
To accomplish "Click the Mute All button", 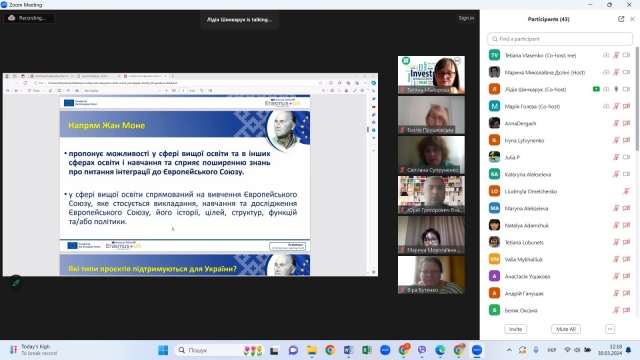I will pos(566,329).
